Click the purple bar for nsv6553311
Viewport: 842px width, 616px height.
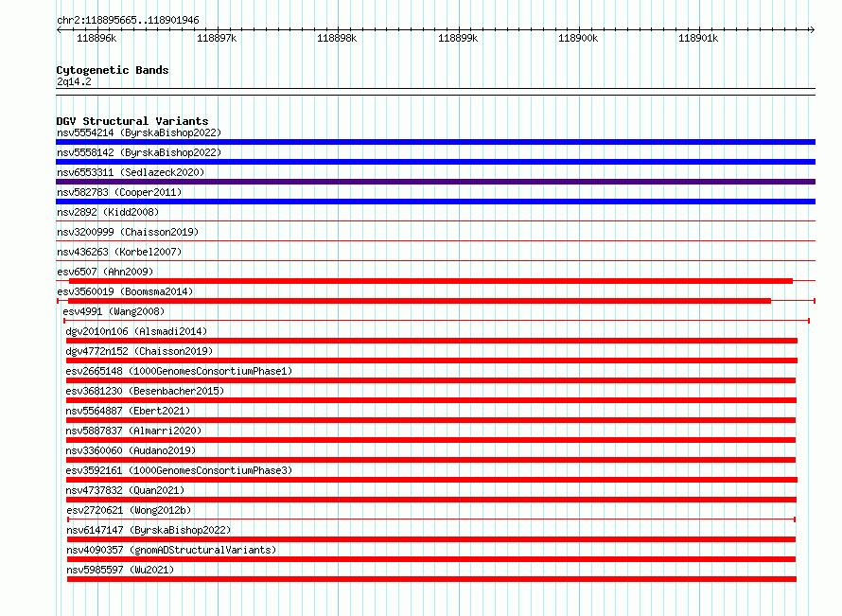[435, 182]
